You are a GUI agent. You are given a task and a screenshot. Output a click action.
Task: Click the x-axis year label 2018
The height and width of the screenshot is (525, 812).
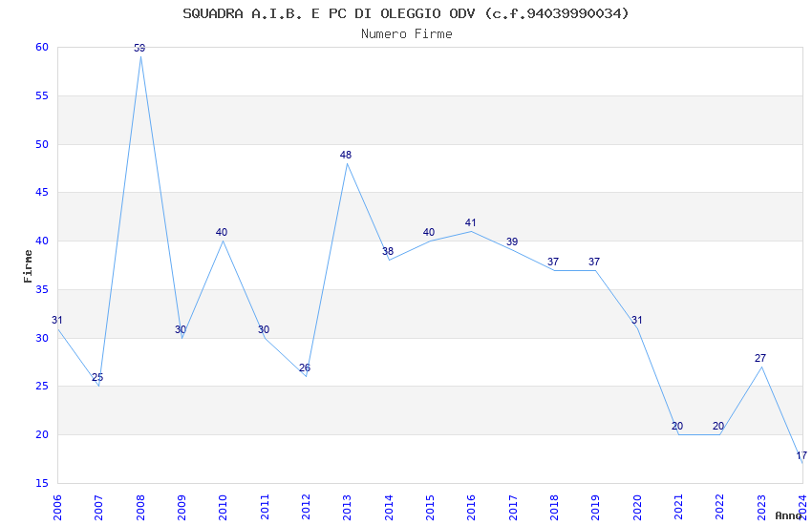(554, 508)
